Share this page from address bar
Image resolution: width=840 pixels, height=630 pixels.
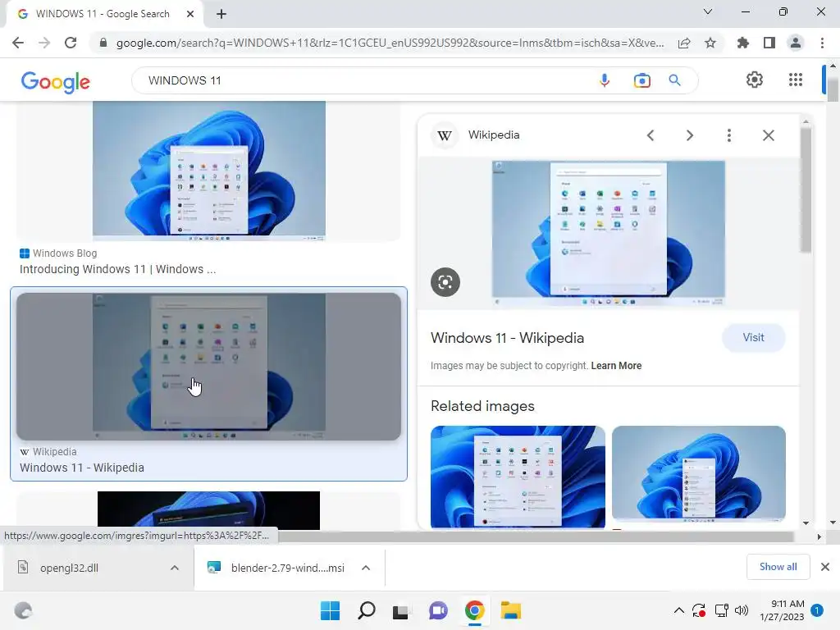[684, 43]
